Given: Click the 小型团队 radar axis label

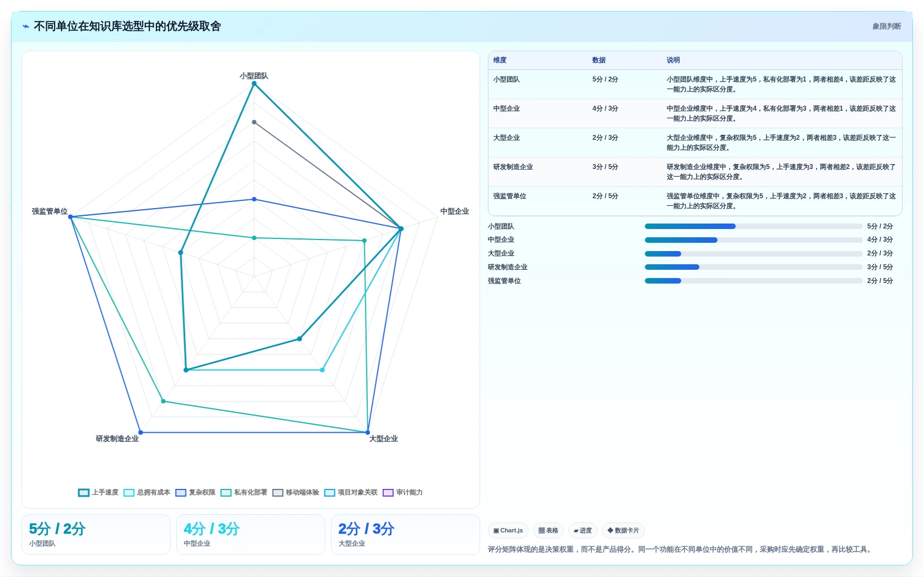Looking at the screenshot, I should click(x=254, y=76).
